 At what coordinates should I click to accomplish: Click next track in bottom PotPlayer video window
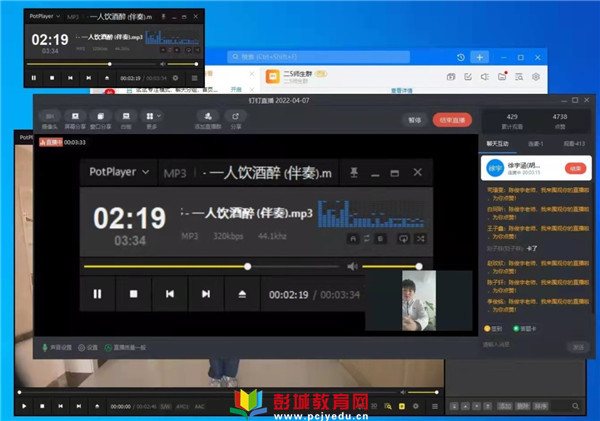79,406
